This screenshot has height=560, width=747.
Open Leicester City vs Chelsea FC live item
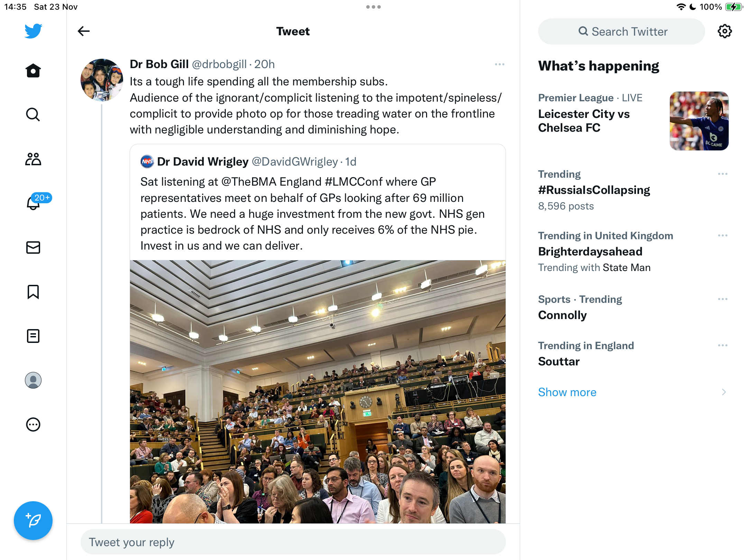click(633, 121)
